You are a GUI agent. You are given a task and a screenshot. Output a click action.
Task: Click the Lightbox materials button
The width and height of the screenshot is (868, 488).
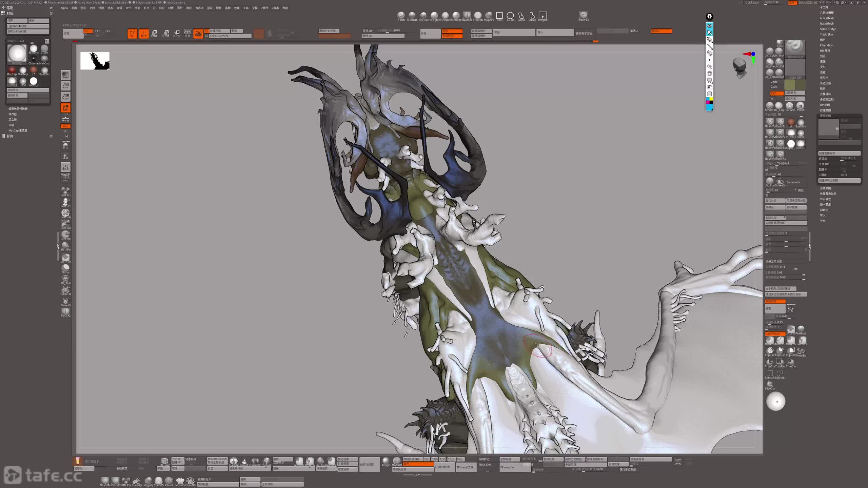[x=28, y=26]
